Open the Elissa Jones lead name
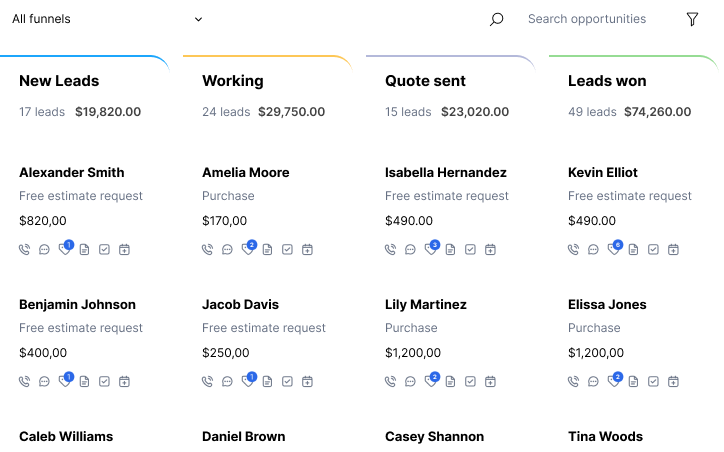724x452 pixels. tap(607, 305)
